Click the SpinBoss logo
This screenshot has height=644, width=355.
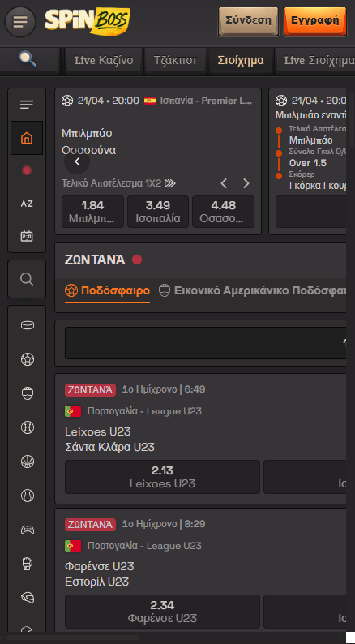[88, 21]
